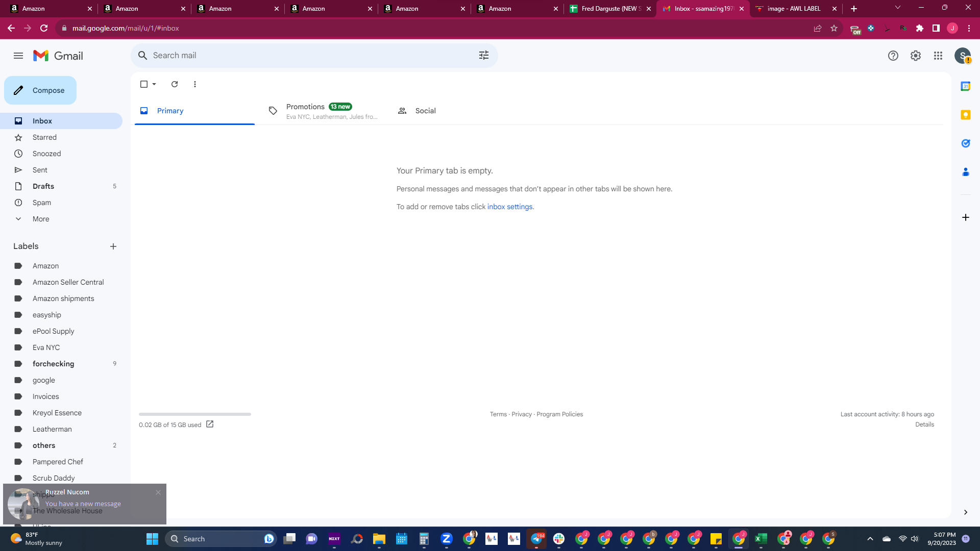The width and height of the screenshot is (980, 551).
Task: Click the Search mail field
Action: click(314, 55)
